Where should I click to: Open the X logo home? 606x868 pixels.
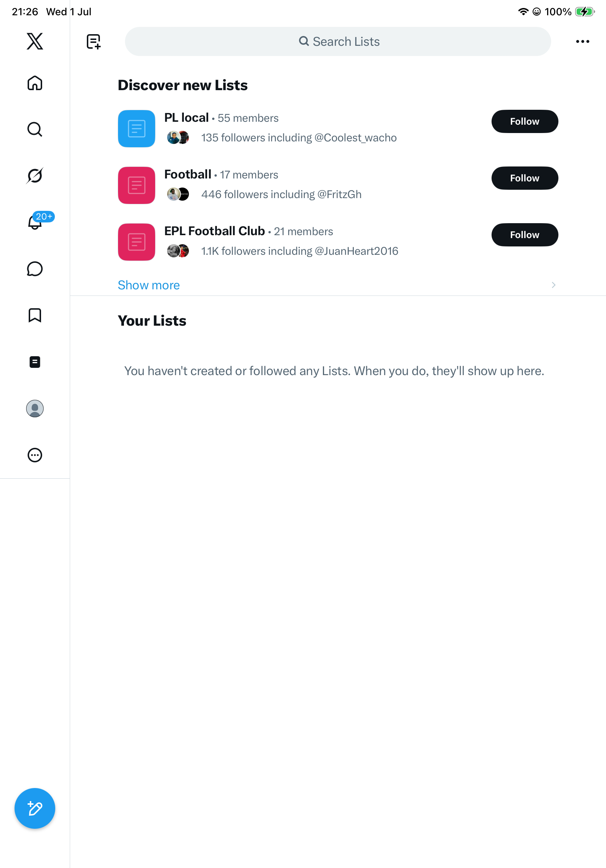point(35,41)
